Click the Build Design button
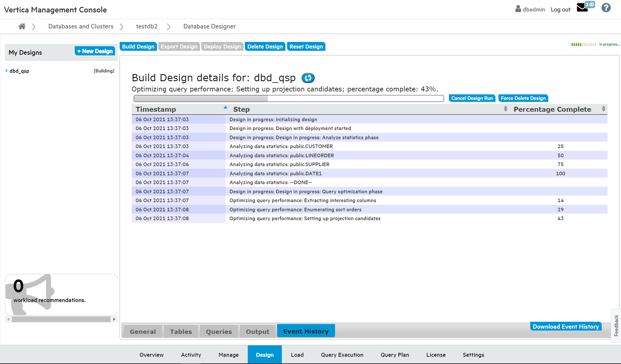Screen dimensions: 621x364 138,47
